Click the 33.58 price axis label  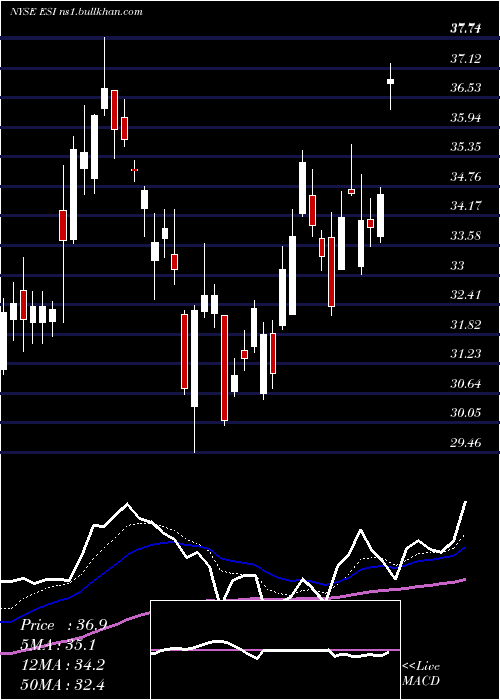point(466,236)
